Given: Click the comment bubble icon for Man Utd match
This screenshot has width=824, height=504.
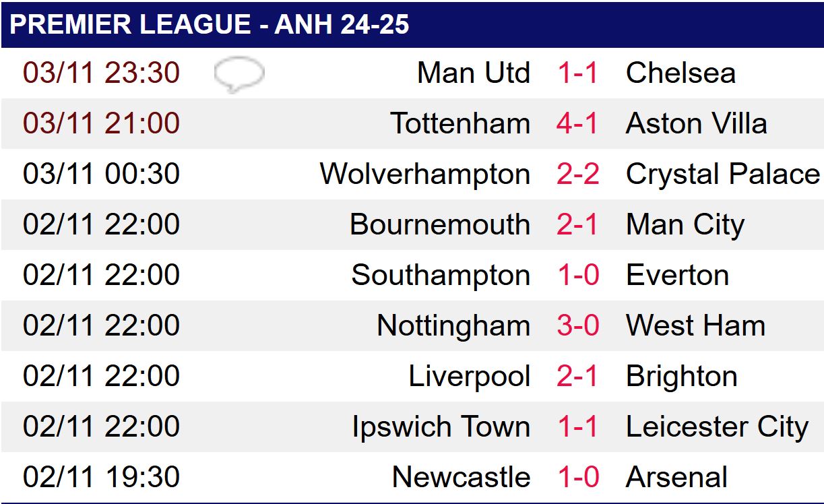Looking at the screenshot, I should click(239, 74).
